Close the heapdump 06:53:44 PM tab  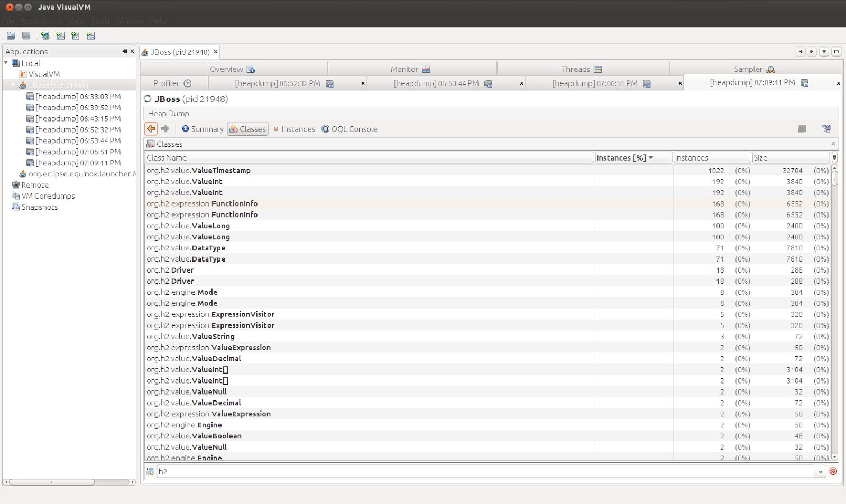coord(522,83)
